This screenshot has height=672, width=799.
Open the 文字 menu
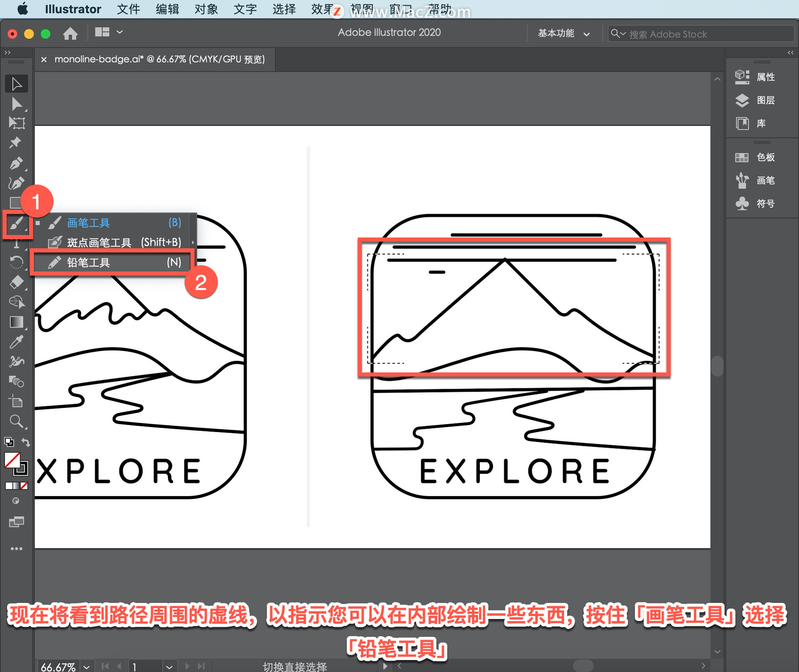click(245, 9)
